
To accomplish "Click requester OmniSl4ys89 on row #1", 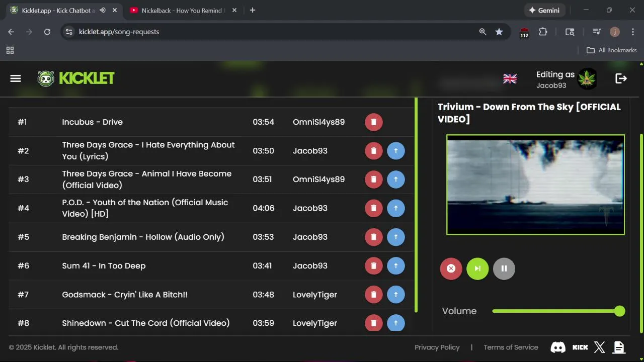I will tap(319, 122).
